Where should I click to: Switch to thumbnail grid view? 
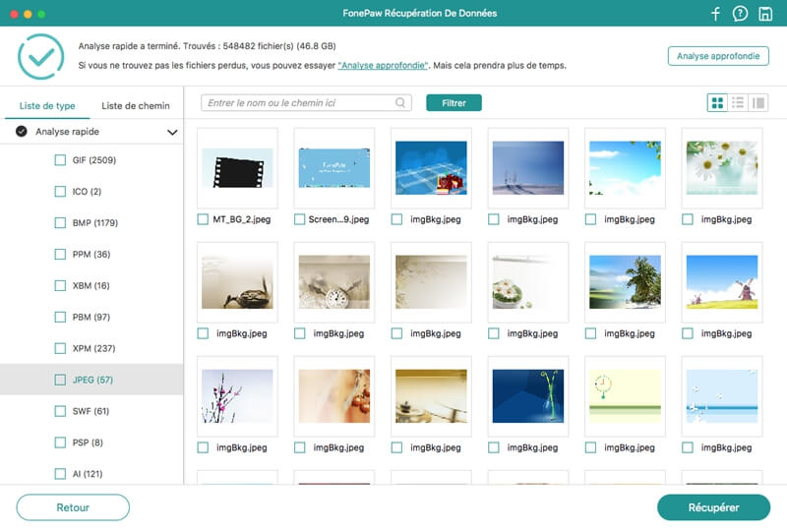coord(717,103)
